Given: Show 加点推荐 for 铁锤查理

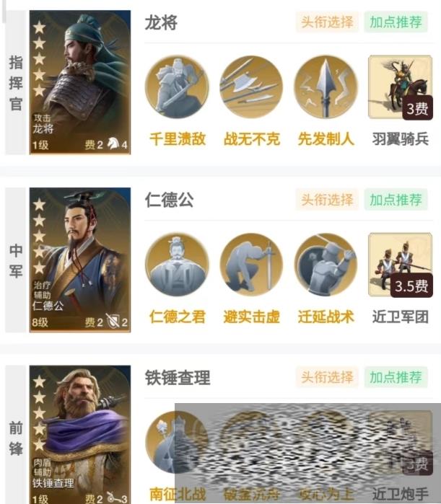Looking at the screenshot, I should pos(396,377).
